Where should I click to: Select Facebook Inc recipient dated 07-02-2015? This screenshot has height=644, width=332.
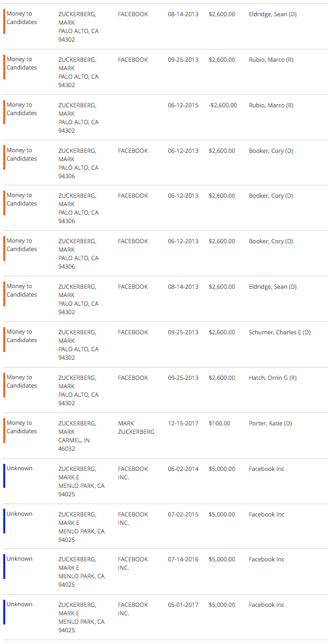[x=266, y=515]
